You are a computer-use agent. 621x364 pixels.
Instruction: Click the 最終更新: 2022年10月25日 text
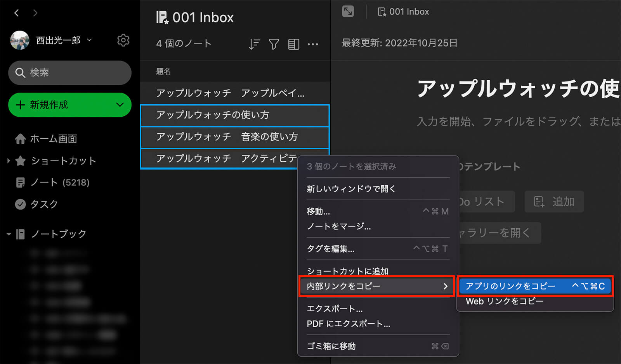coord(399,43)
